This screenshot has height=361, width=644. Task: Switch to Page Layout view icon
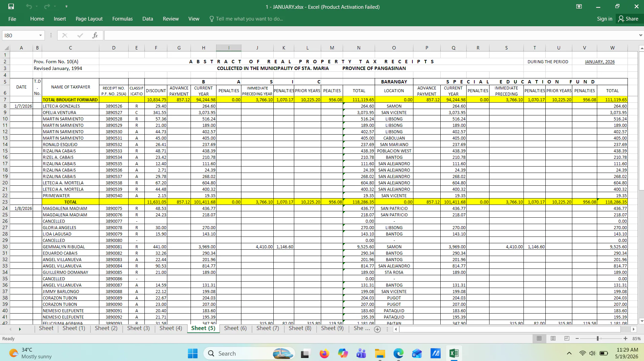(553, 338)
